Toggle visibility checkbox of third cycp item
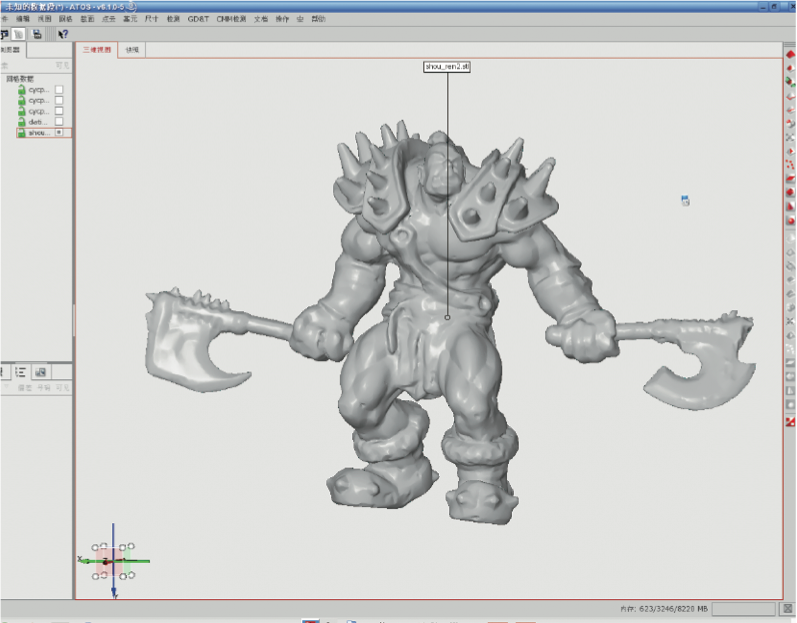This screenshot has height=623, width=797. (x=59, y=111)
